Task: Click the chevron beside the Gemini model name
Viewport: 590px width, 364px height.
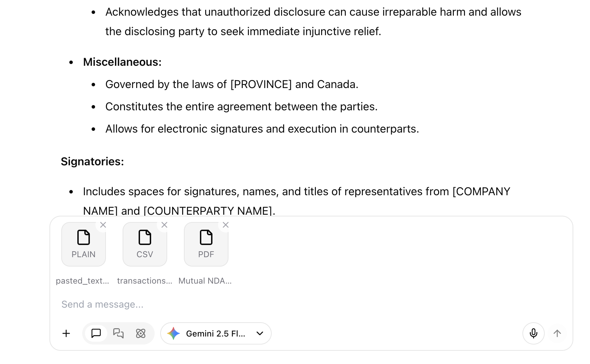Action: click(260, 333)
